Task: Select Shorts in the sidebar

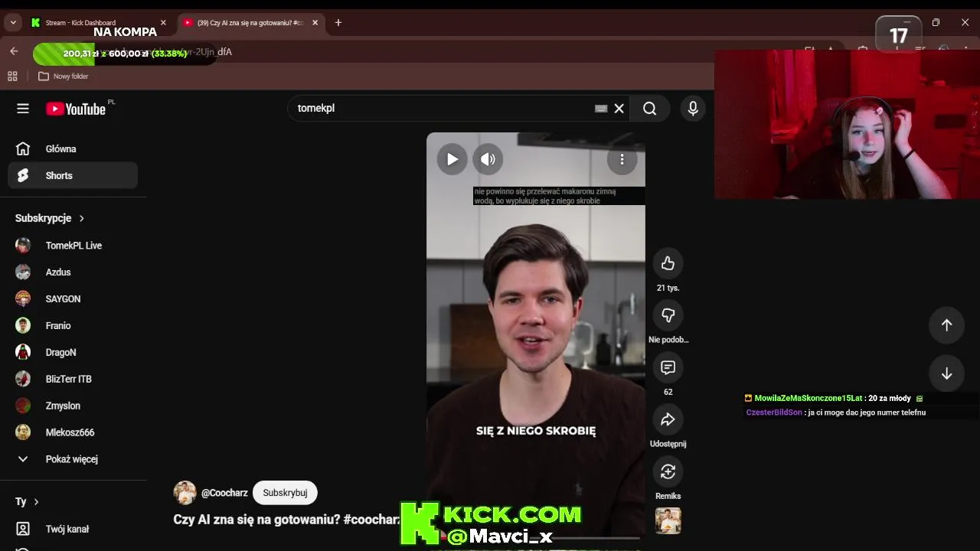Action: (x=73, y=175)
